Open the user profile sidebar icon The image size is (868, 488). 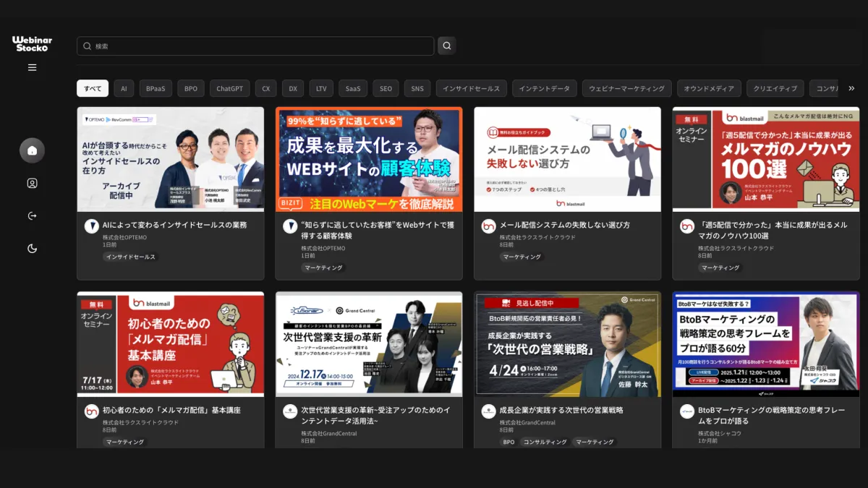(32, 184)
